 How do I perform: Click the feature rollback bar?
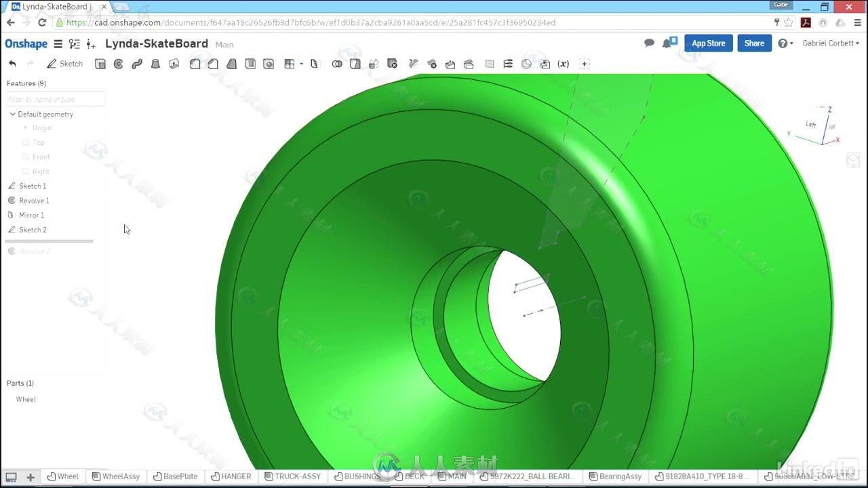49,241
